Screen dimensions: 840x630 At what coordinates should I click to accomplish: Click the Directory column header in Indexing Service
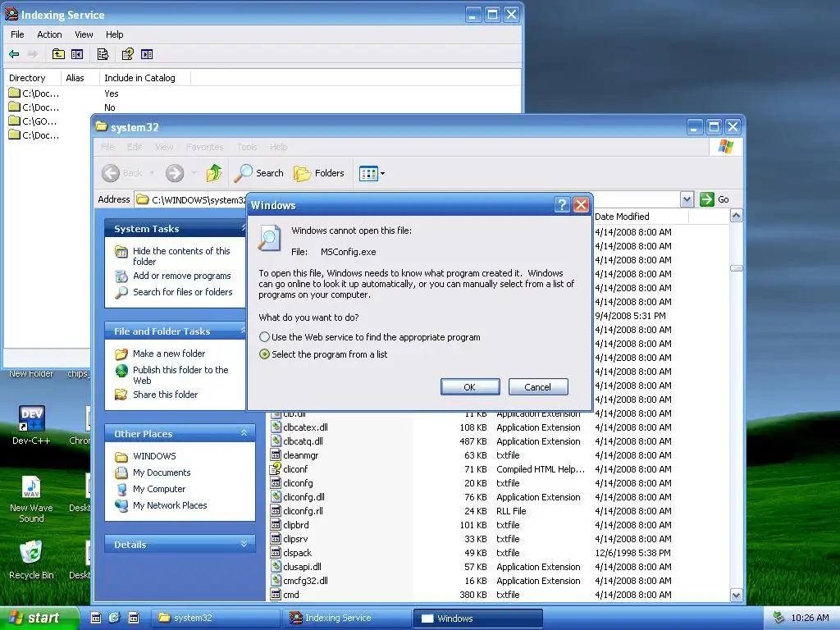(32, 78)
